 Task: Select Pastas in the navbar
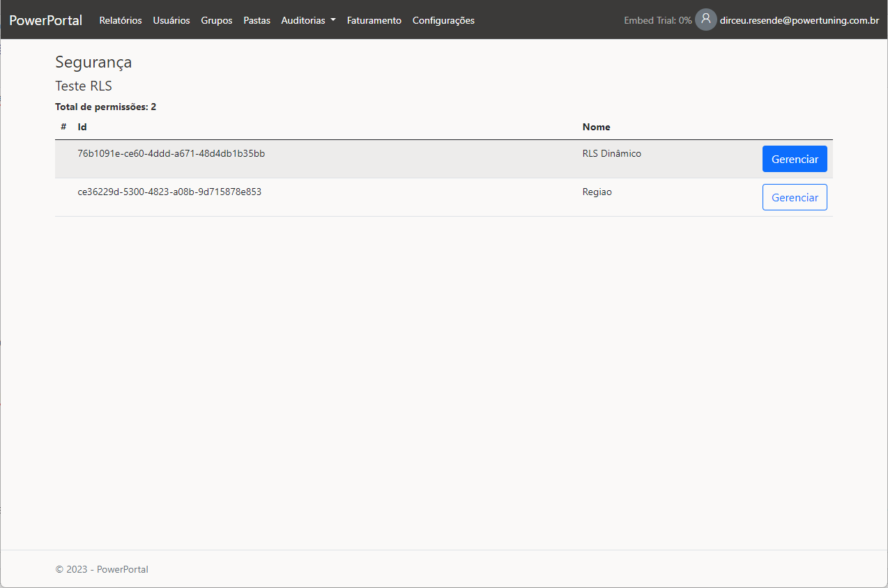coord(257,20)
